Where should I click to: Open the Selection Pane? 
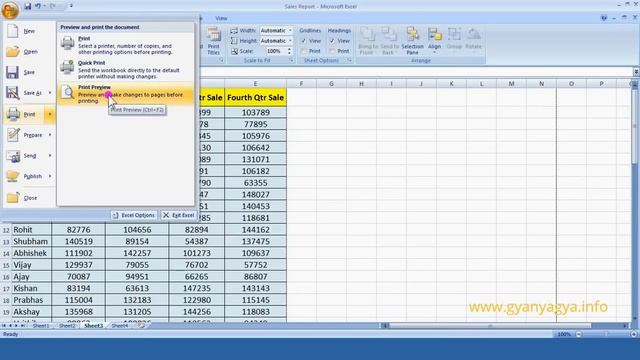412,41
